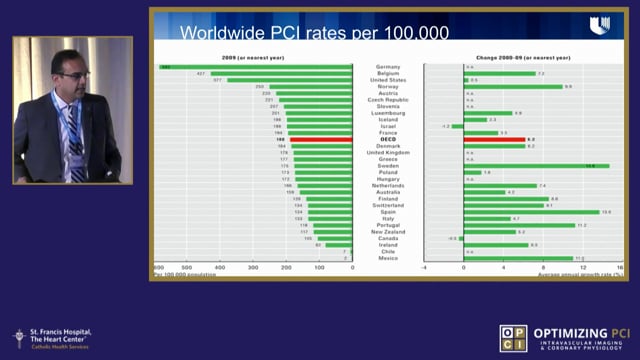Select the speaker video thumbnail
Image resolution: width=640 pixels, height=360 pixels.
click(73, 110)
